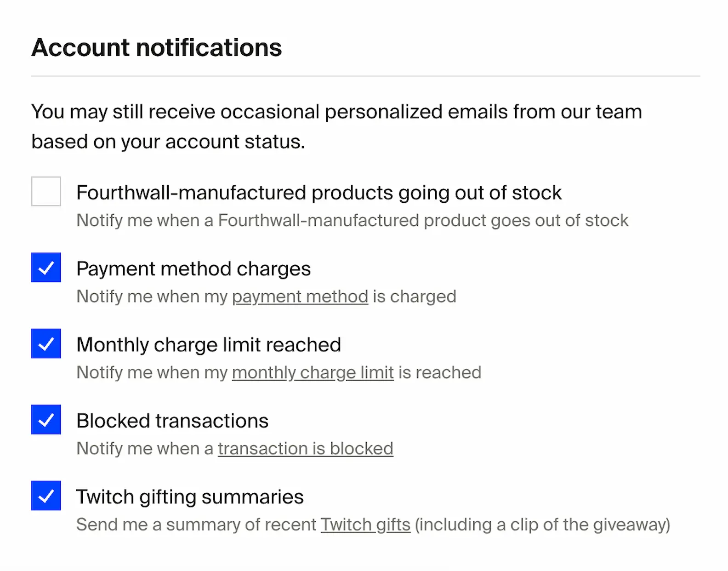Click the checkmark icon beside Monthly charge limit reached

tap(45, 343)
